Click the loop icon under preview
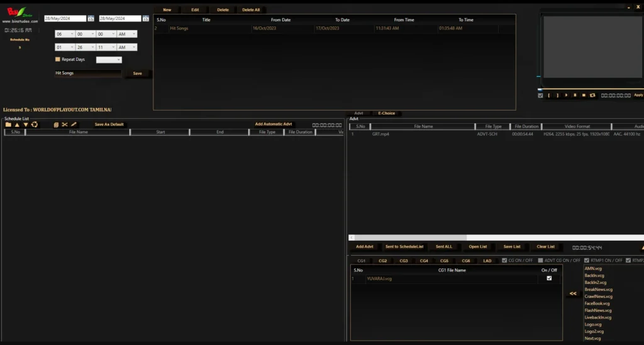This screenshot has height=345, width=644. 592,95
